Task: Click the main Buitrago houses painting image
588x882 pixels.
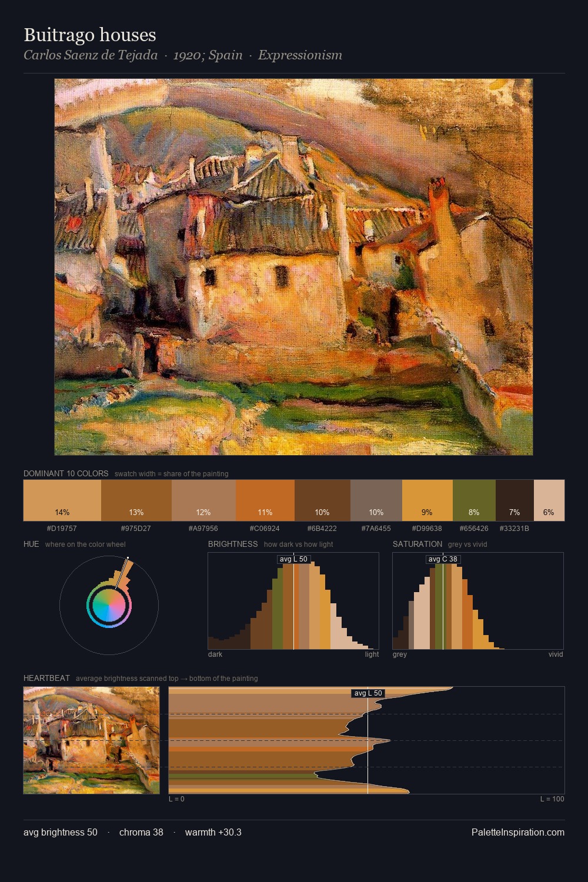Action: 293,267
